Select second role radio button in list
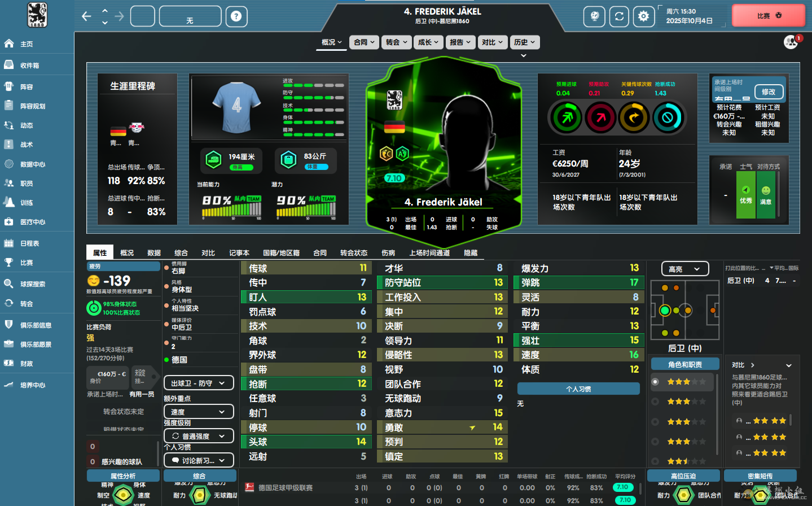Viewport: 812px width, 506px height. pos(655,402)
